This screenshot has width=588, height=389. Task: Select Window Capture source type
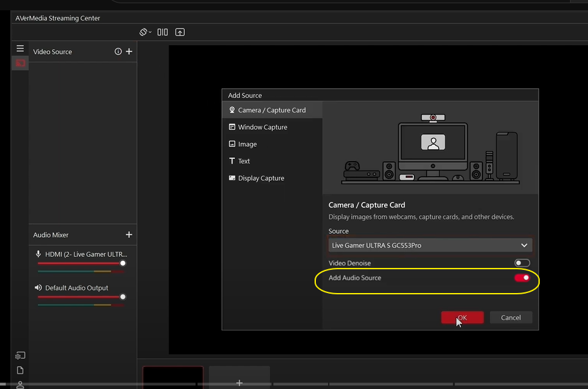(262, 127)
